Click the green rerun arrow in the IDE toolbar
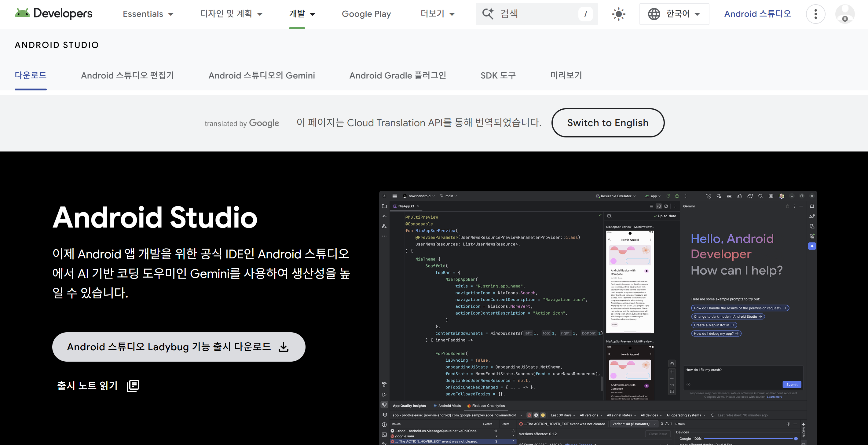This screenshot has height=445, width=868. 668,196
